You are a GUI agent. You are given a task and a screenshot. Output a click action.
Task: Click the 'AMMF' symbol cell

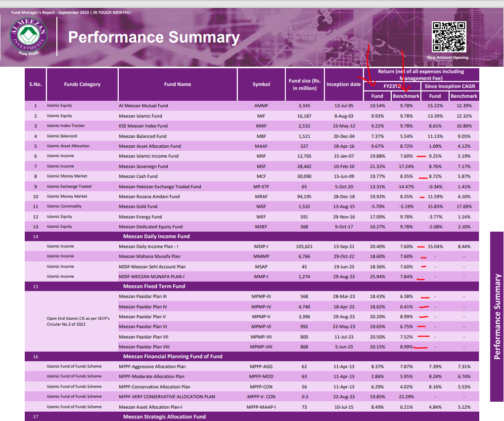pyautogui.click(x=261, y=106)
